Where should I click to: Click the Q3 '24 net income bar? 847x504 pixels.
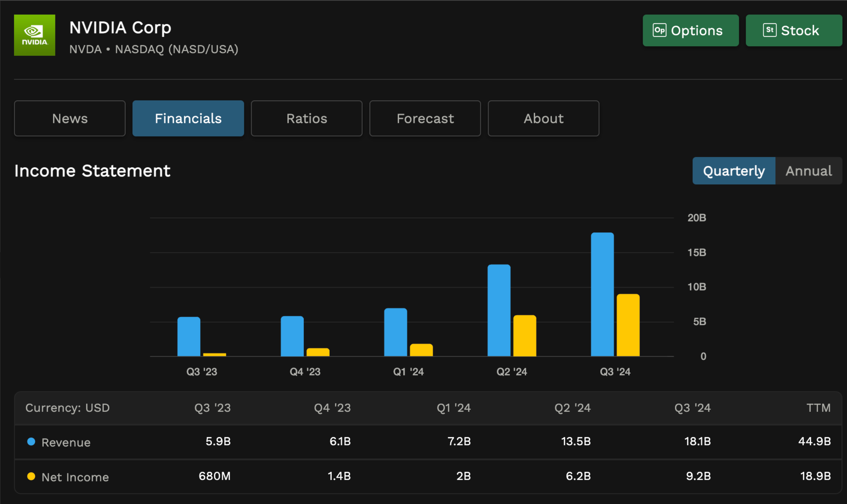tap(628, 325)
